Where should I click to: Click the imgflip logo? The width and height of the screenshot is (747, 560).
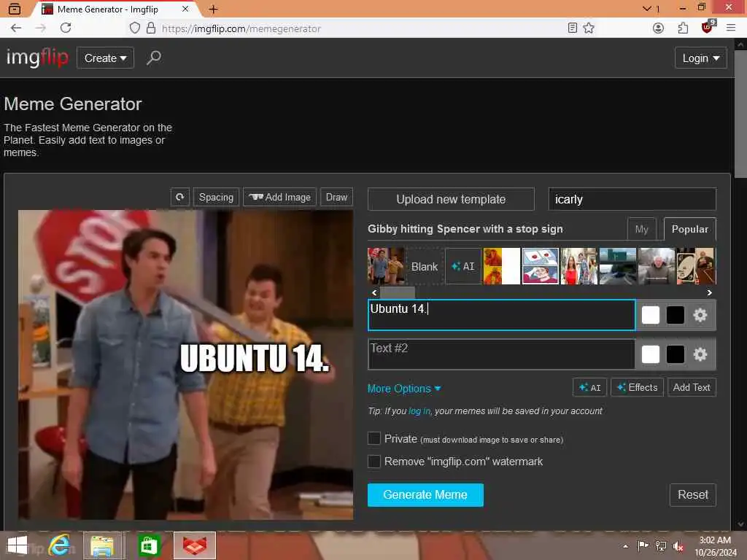(x=37, y=58)
